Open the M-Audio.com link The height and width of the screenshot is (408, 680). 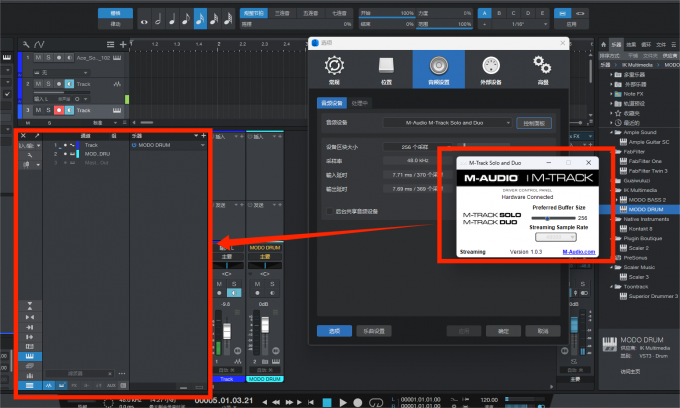click(x=579, y=252)
